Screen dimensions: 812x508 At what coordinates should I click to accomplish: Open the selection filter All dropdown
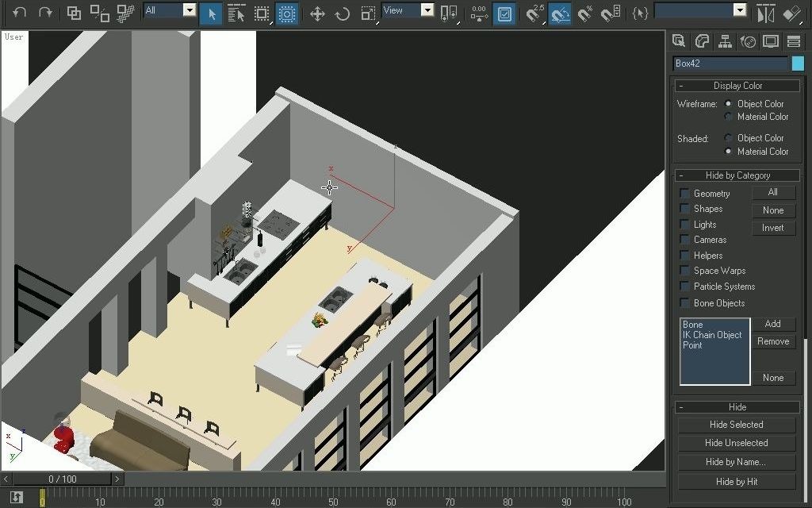coord(188,10)
